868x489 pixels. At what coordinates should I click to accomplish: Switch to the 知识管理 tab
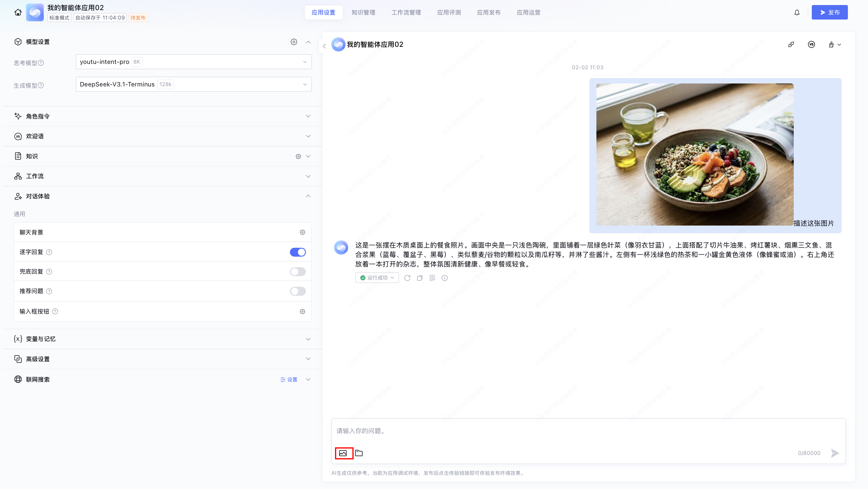point(363,12)
